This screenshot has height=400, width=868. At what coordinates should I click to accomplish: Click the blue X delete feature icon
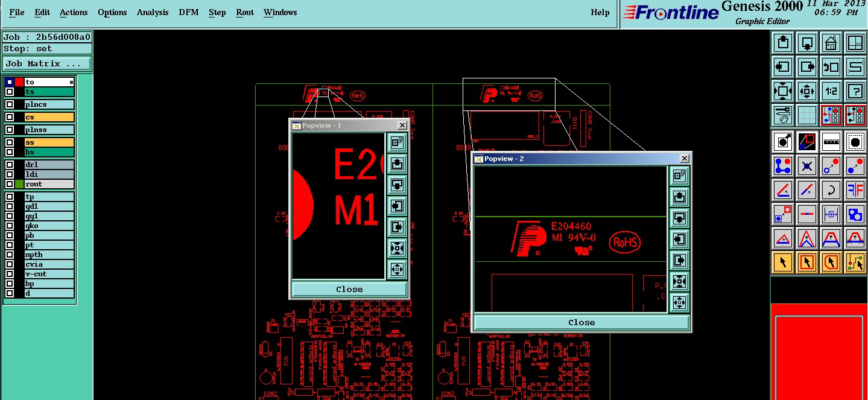point(807,165)
